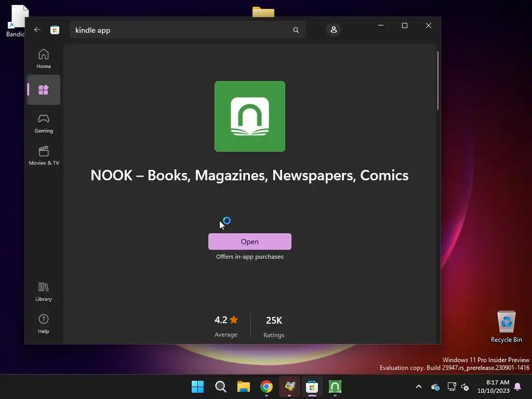
Task: Open the notifications bell
Action: pyautogui.click(x=518, y=387)
